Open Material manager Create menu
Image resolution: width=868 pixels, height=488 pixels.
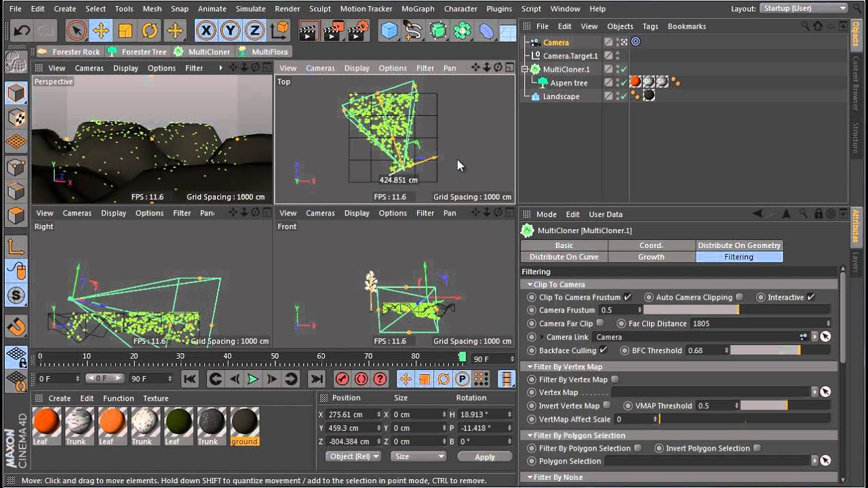pyautogui.click(x=60, y=399)
